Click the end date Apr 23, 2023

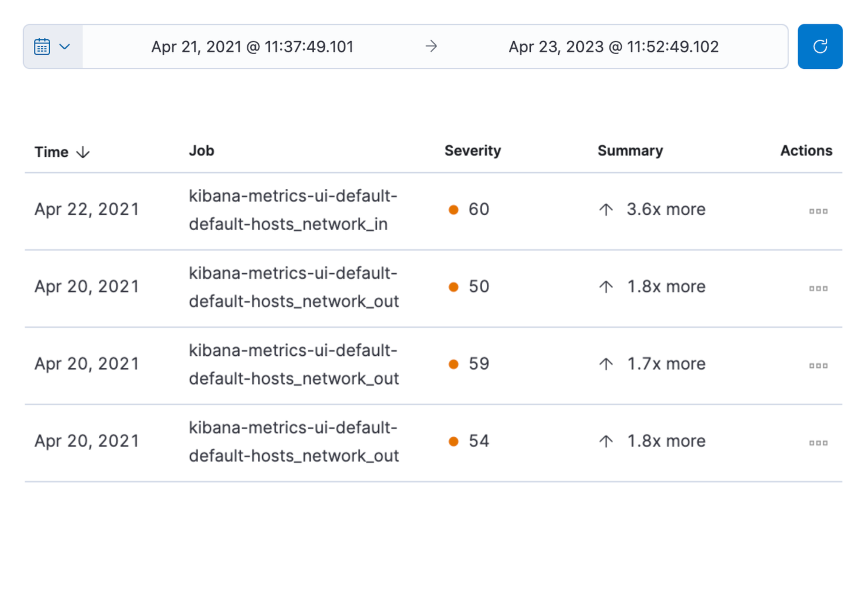613,47
